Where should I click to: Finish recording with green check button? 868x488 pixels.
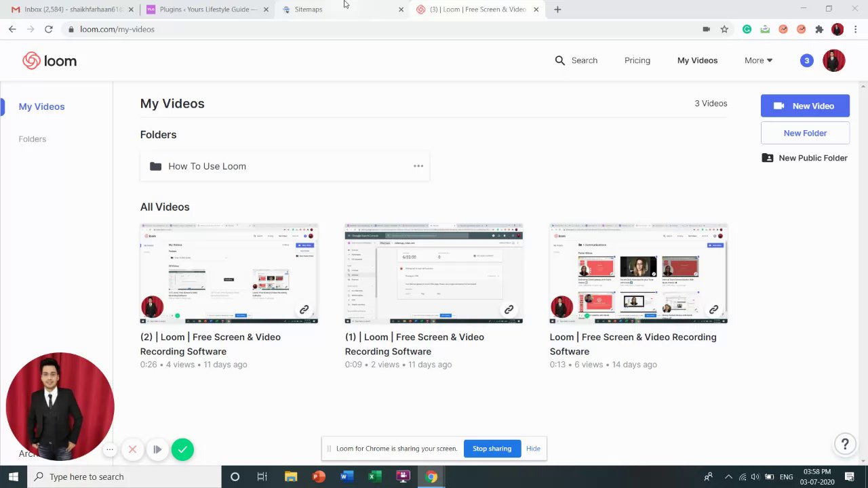182,449
